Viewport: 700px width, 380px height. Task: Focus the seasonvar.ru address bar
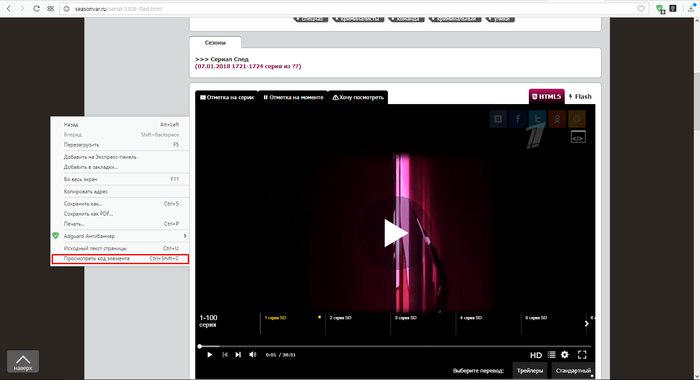pos(353,8)
